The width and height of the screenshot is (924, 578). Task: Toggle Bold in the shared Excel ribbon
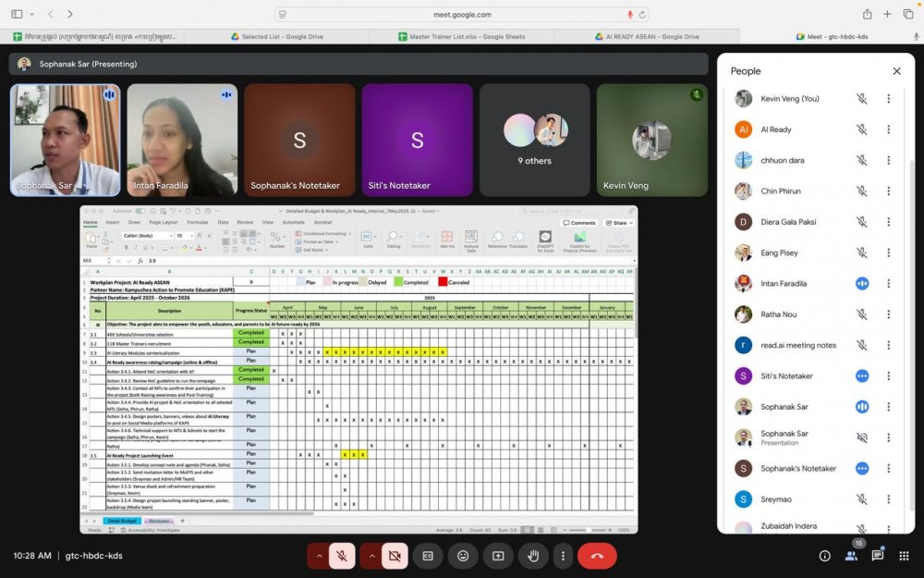click(x=126, y=248)
